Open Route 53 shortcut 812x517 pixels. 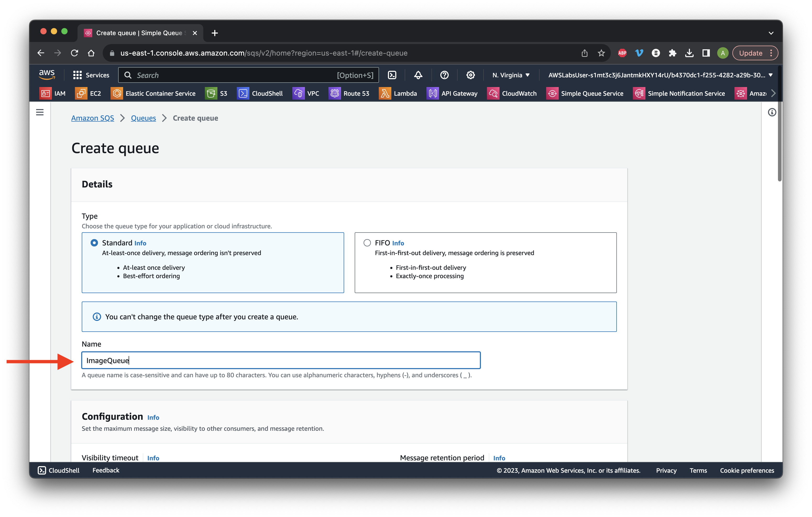point(349,94)
